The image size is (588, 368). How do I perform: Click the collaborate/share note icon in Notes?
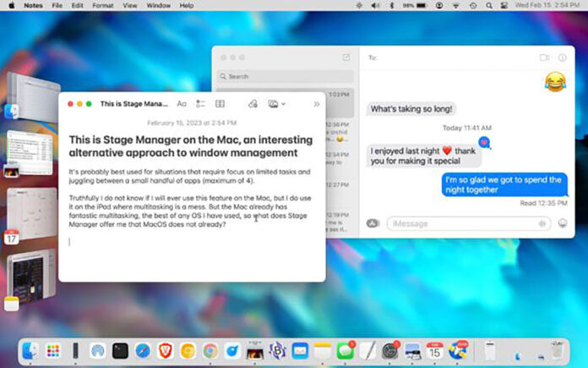pos(253,104)
